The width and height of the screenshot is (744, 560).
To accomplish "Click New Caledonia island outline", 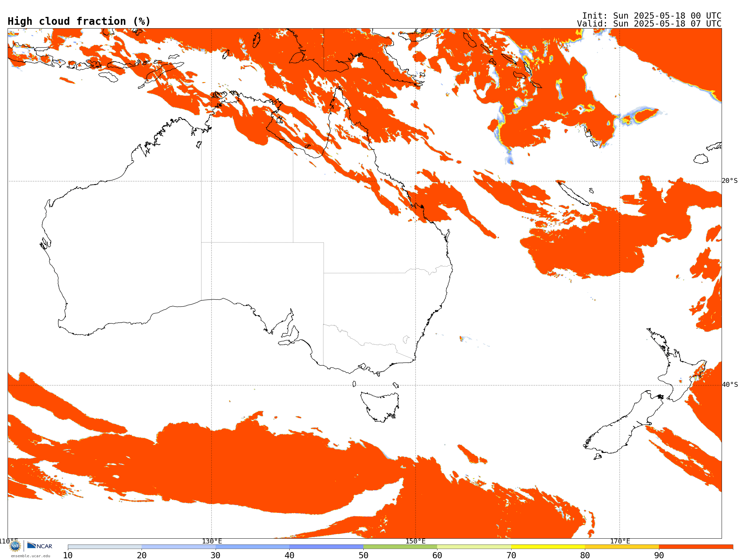I will tap(573, 193).
